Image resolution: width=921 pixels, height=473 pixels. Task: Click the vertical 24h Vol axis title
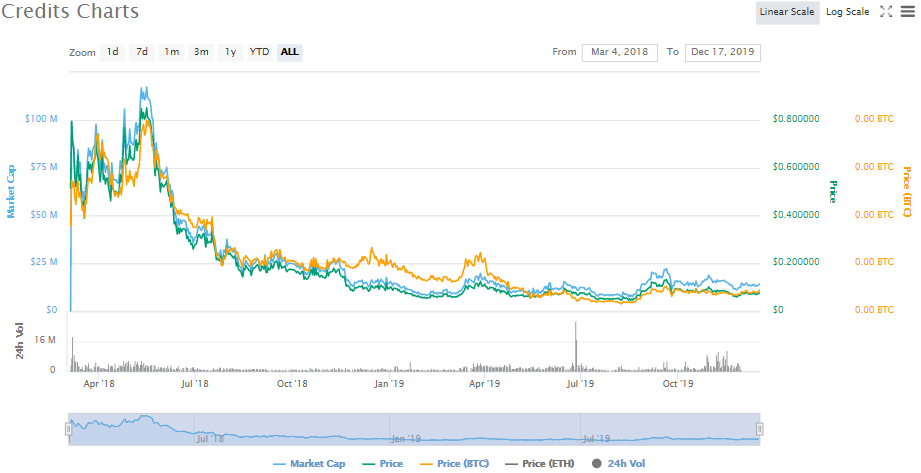tap(19, 341)
